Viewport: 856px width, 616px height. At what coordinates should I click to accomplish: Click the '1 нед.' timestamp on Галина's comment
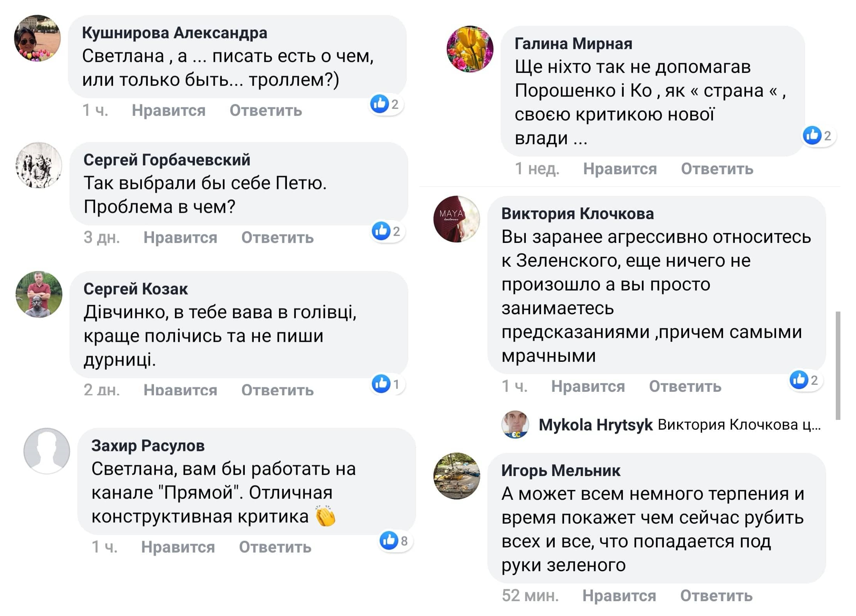pyautogui.click(x=537, y=169)
